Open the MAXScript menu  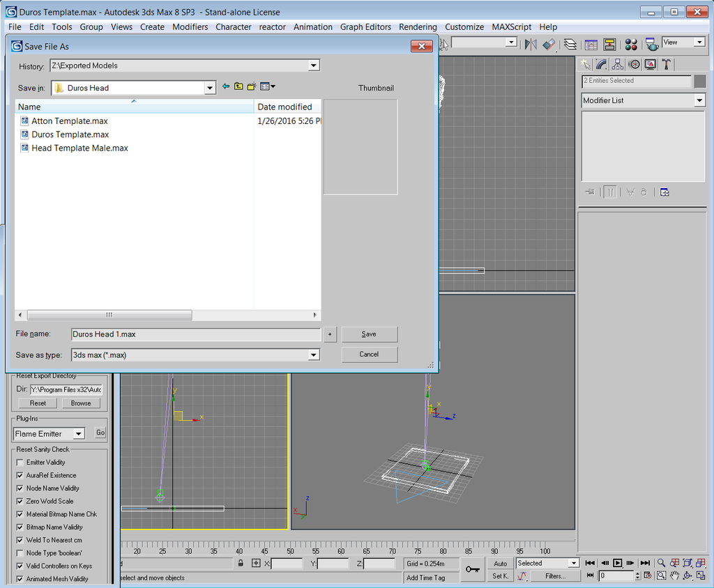click(511, 27)
